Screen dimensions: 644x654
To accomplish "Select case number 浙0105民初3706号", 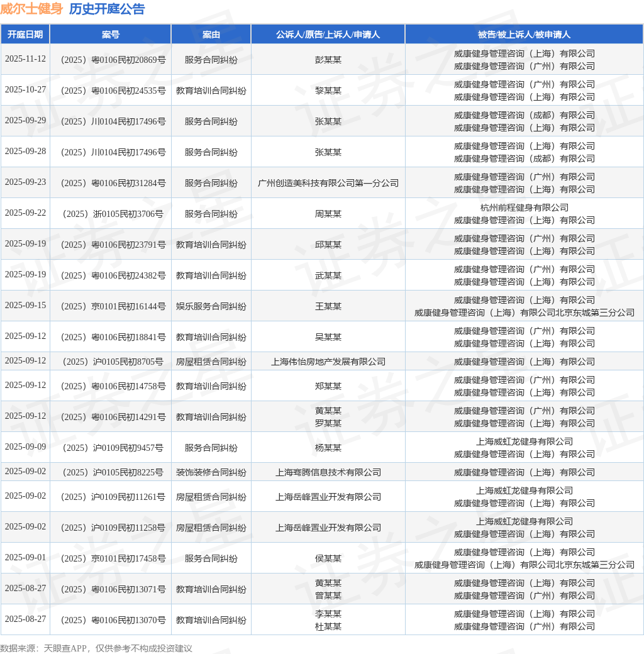I will 113,214.
